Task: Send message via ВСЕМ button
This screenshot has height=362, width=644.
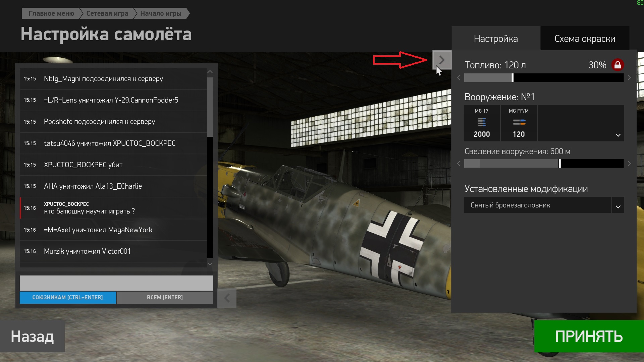Action: [165, 297]
